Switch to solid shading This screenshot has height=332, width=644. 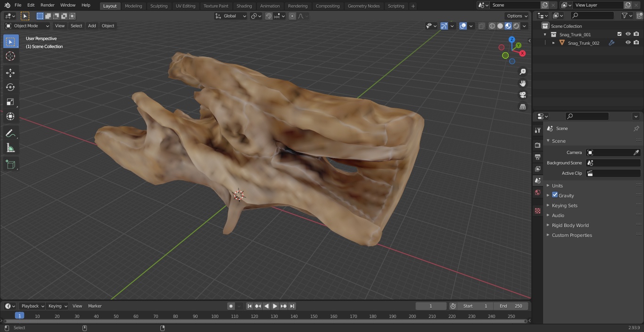pyautogui.click(x=500, y=26)
